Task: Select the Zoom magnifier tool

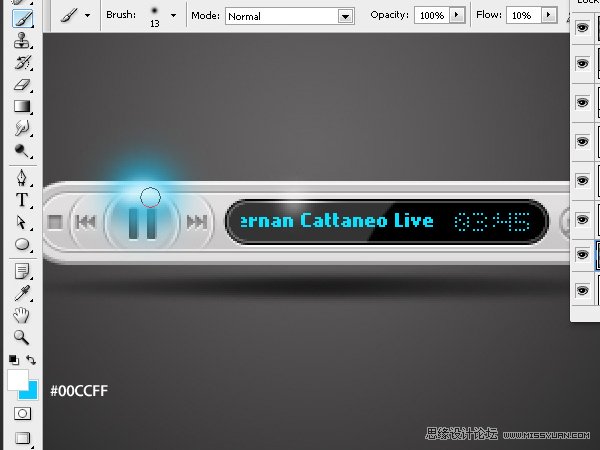Action: 21,337
